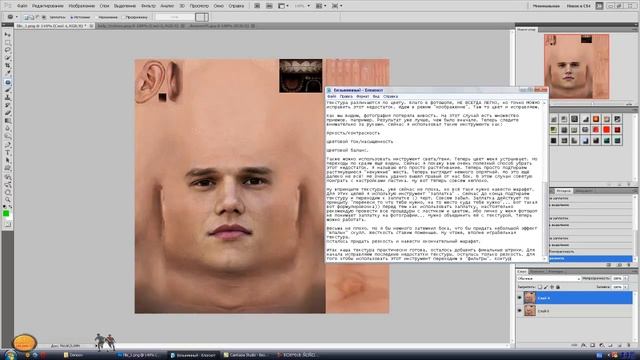Screen dimensions: 640x360
Task: Select the Clone Stamp tool
Action: [x=7, y=98]
